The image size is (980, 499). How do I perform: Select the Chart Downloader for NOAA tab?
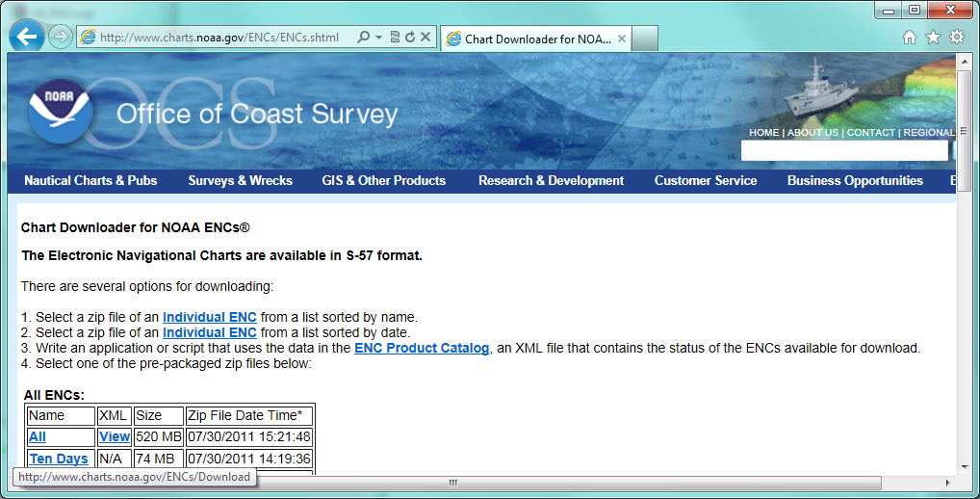click(x=536, y=39)
